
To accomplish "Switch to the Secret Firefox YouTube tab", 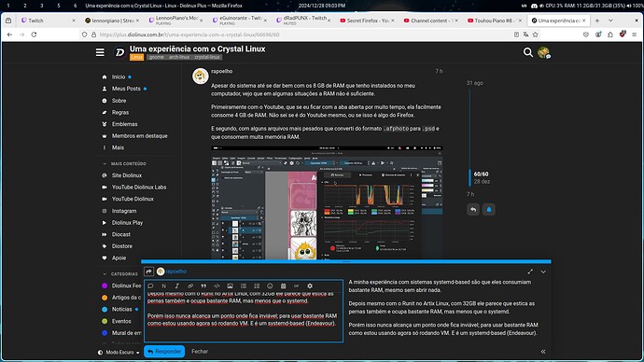I will pos(367,21).
